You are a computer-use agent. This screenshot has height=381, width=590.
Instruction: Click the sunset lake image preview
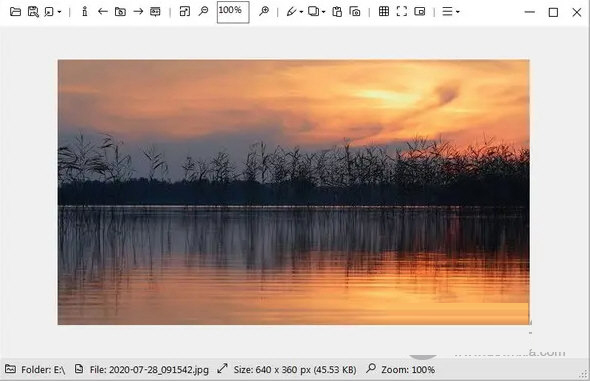click(x=293, y=192)
